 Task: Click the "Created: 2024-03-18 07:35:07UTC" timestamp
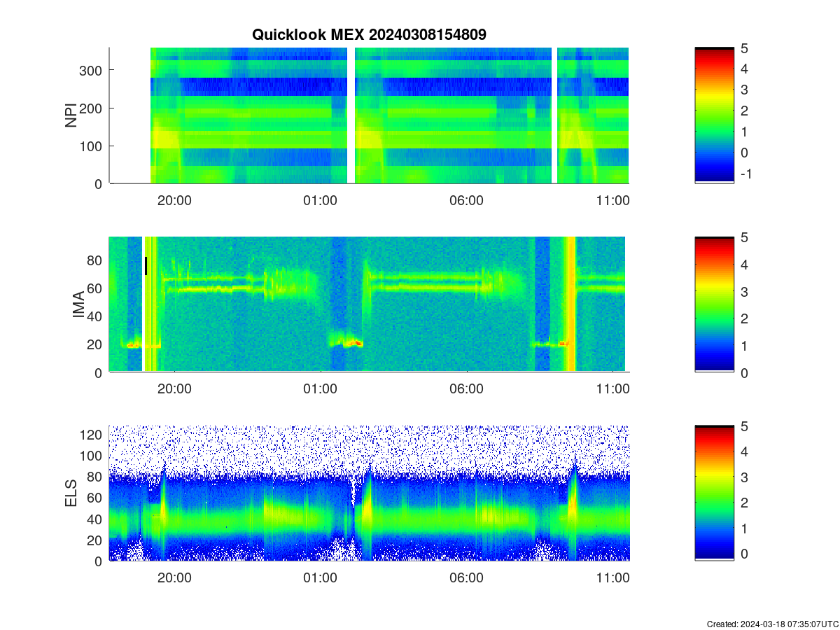coord(771,624)
